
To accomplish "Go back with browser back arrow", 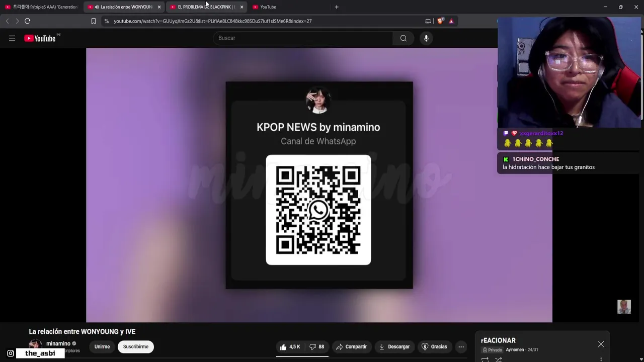I will [x=7, y=21].
